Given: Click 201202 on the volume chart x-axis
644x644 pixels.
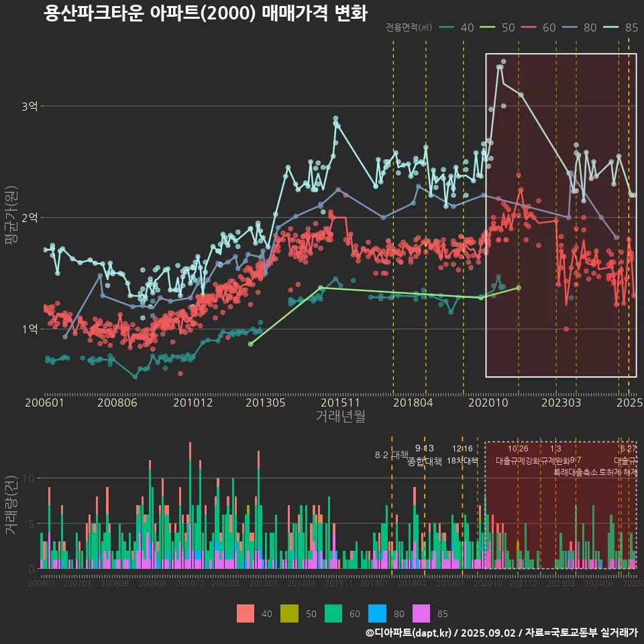Looking at the screenshot, I should [x=225, y=583].
